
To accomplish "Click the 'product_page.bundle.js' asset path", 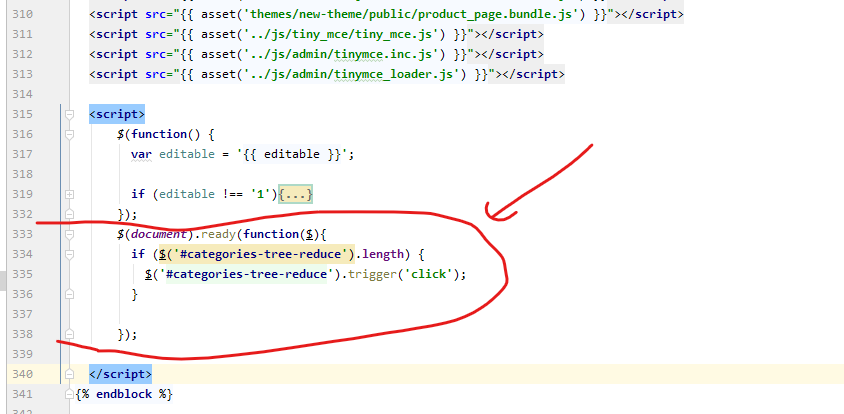I will pos(411,14).
